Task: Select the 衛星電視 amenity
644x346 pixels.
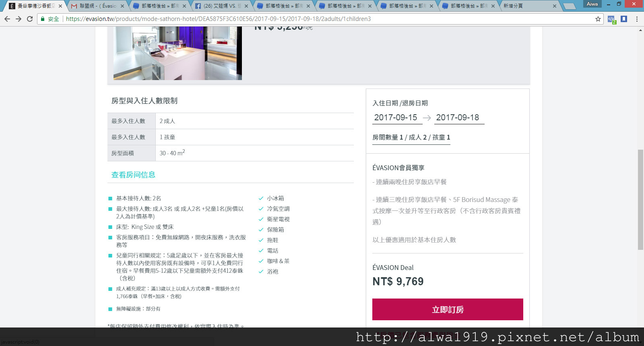Action: pyautogui.click(x=278, y=219)
